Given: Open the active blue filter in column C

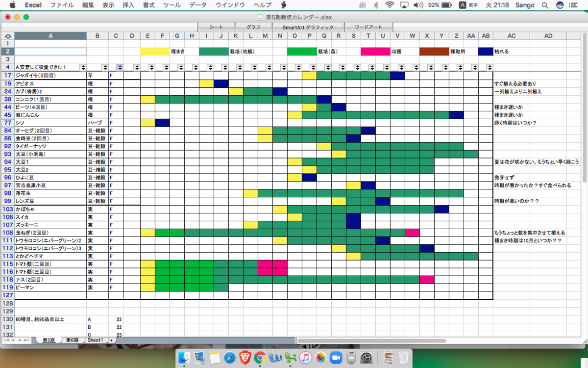Looking at the screenshot, I should point(120,67).
